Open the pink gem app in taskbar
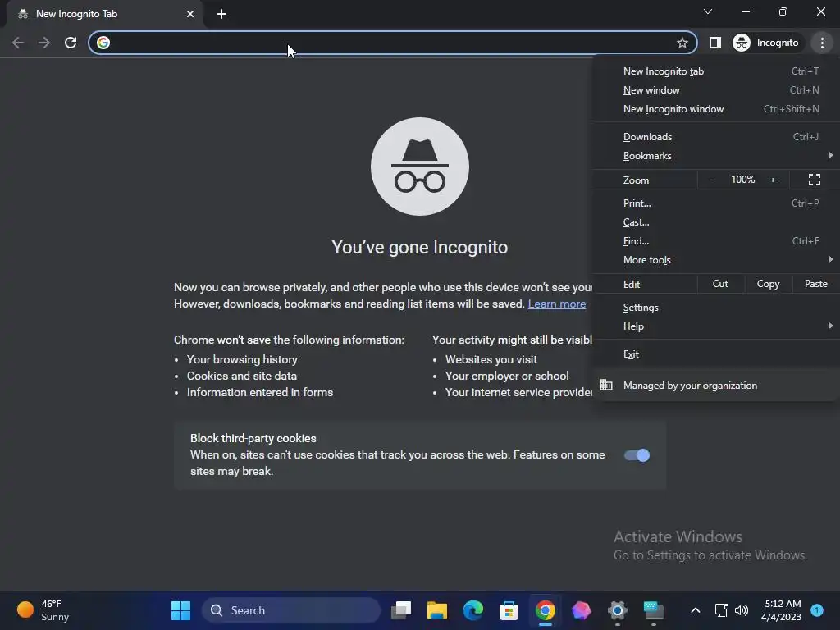This screenshot has height=630, width=840. pos(581,610)
